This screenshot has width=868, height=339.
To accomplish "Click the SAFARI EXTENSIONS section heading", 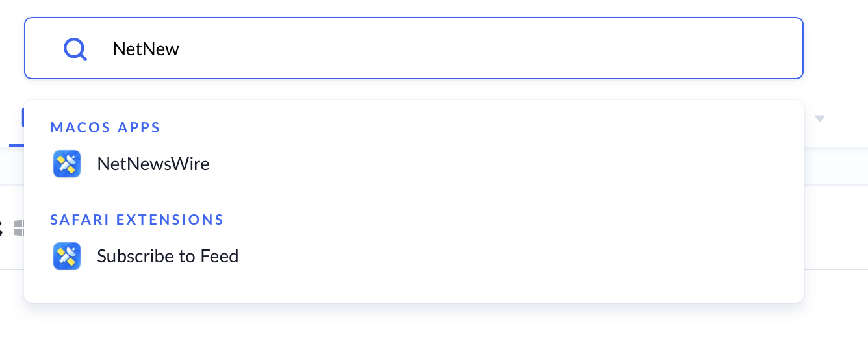I will [137, 220].
